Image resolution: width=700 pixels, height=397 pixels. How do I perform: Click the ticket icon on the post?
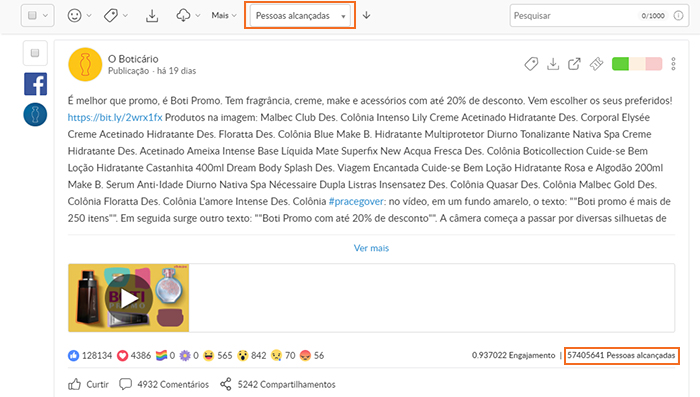click(x=596, y=64)
